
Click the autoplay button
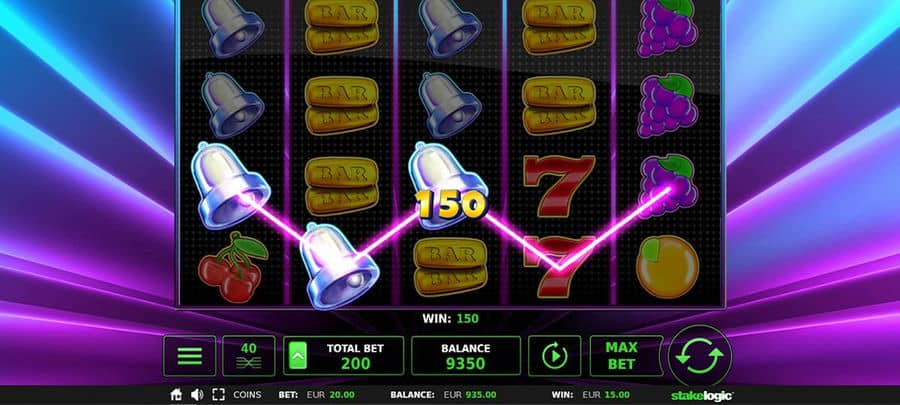554,356
